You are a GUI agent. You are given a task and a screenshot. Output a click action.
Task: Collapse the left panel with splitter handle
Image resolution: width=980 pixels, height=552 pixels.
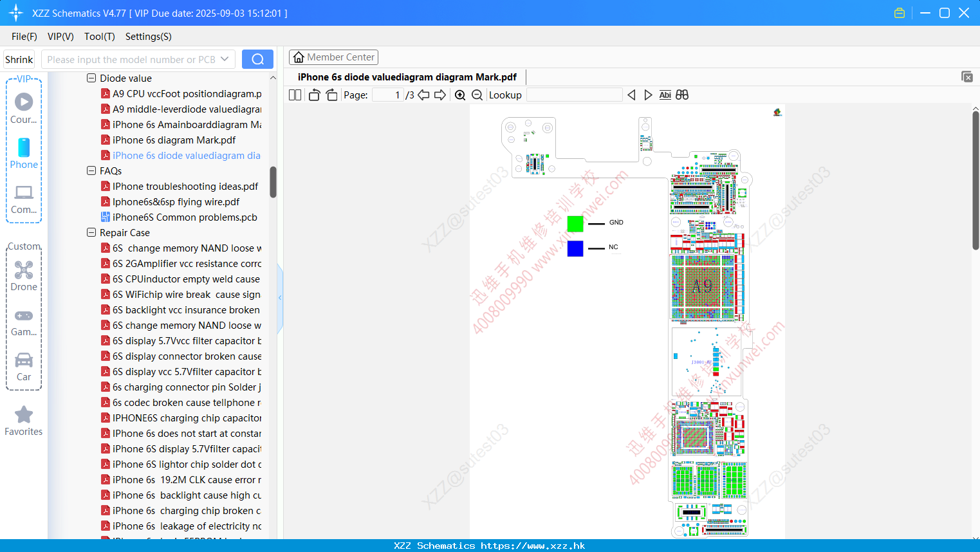(280, 298)
